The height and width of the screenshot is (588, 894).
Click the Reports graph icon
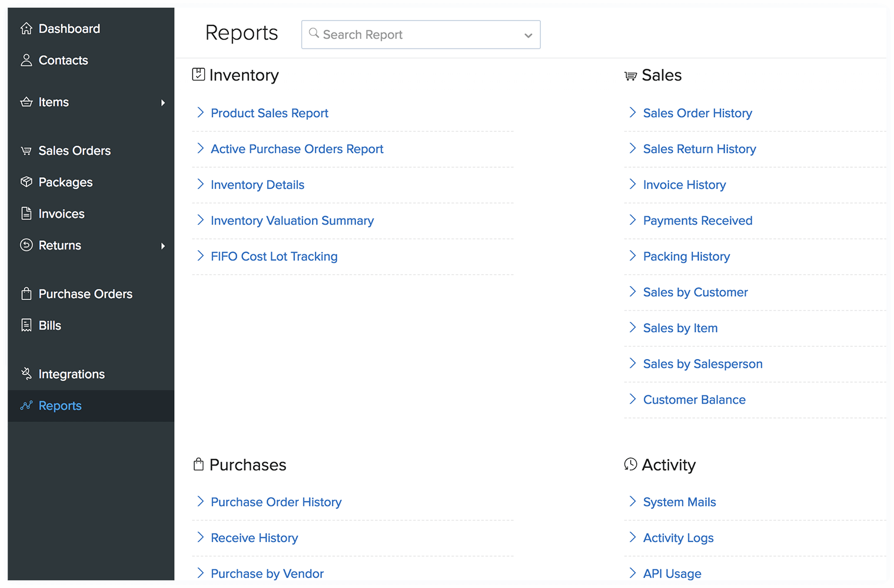pyautogui.click(x=26, y=406)
